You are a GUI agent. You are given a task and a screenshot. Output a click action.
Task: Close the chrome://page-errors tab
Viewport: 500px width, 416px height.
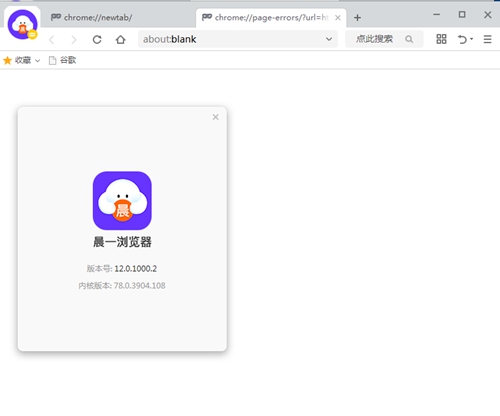click(338, 18)
